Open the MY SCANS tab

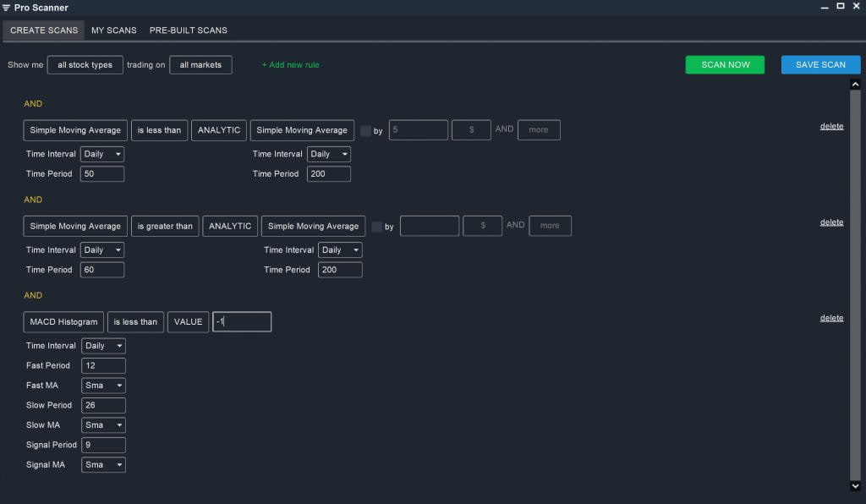coord(114,30)
